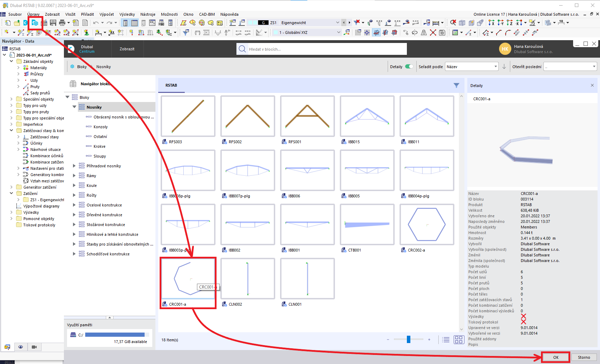Viewport: 600px width, 364px height.
Task: Click the mirror tool icon
Action: tap(424, 32)
